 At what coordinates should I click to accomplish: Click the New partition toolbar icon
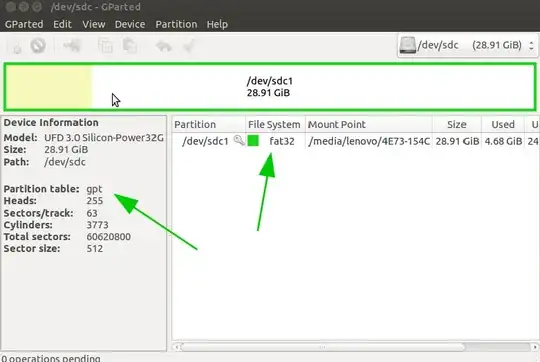coord(16,46)
